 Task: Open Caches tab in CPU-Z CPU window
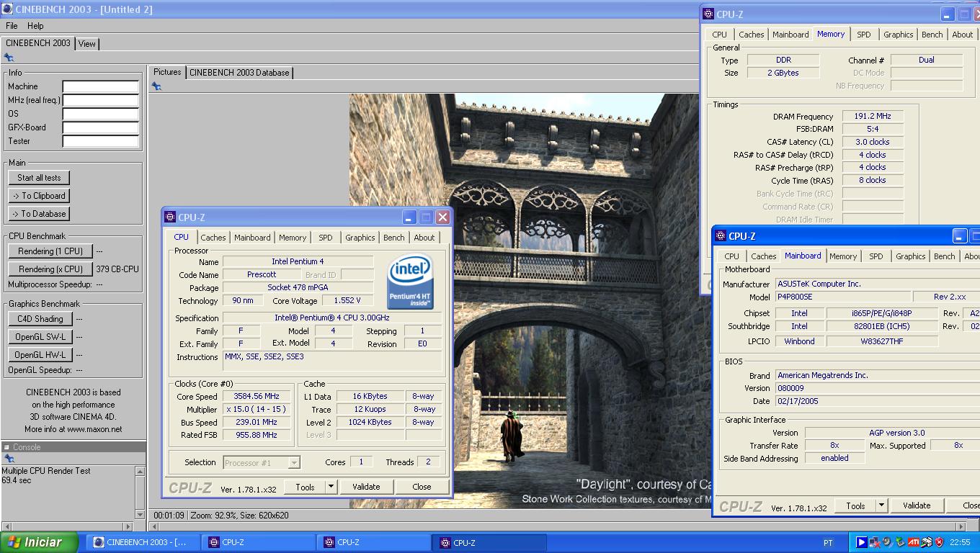click(x=213, y=238)
